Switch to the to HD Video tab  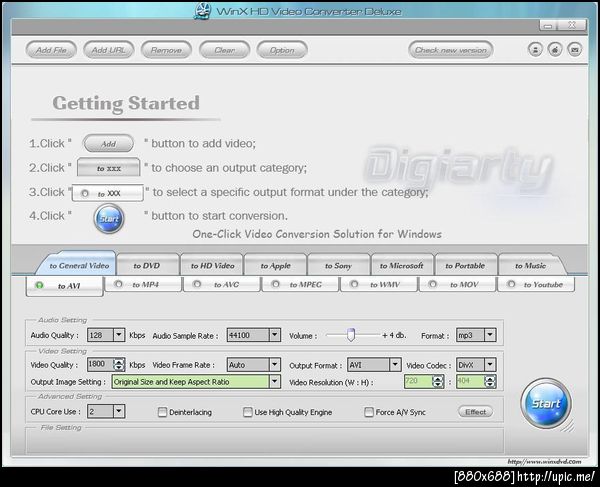(x=212, y=265)
